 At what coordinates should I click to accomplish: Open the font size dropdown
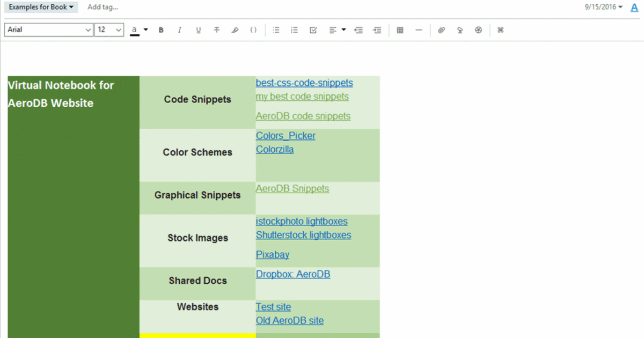(109, 30)
